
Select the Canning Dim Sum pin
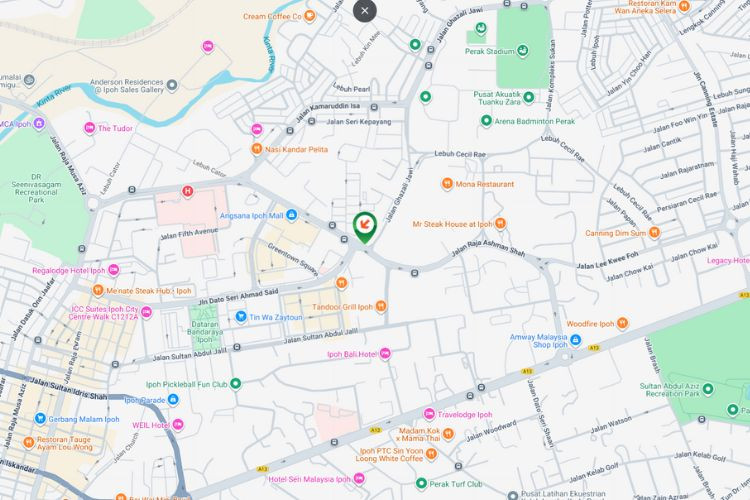654,233
